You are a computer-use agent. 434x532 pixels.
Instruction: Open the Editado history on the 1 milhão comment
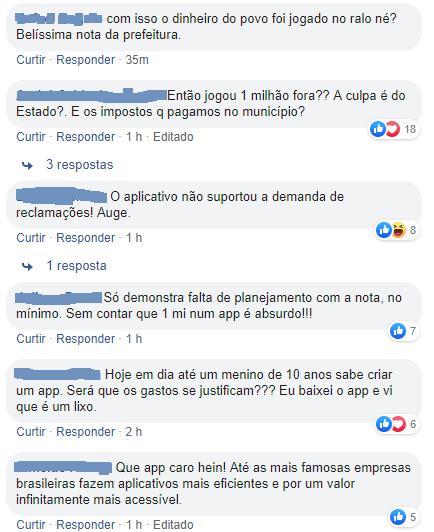click(x=173, y=137)
